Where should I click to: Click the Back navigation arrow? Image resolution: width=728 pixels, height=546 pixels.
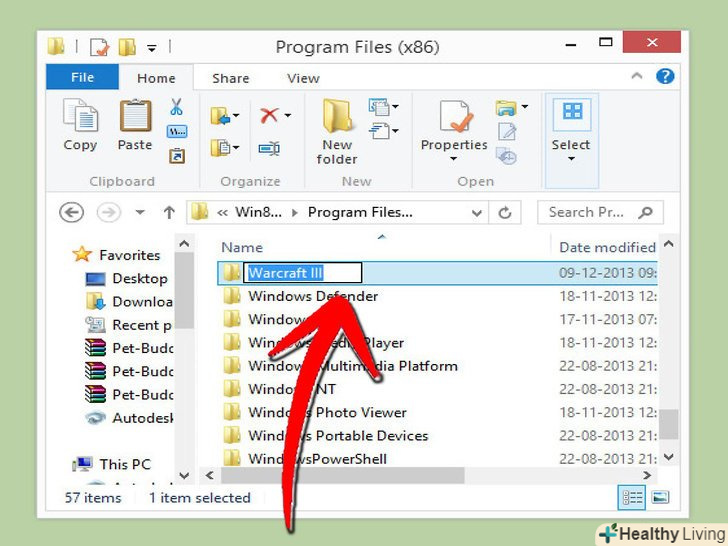pyautogui.click(x=72, y=213)
